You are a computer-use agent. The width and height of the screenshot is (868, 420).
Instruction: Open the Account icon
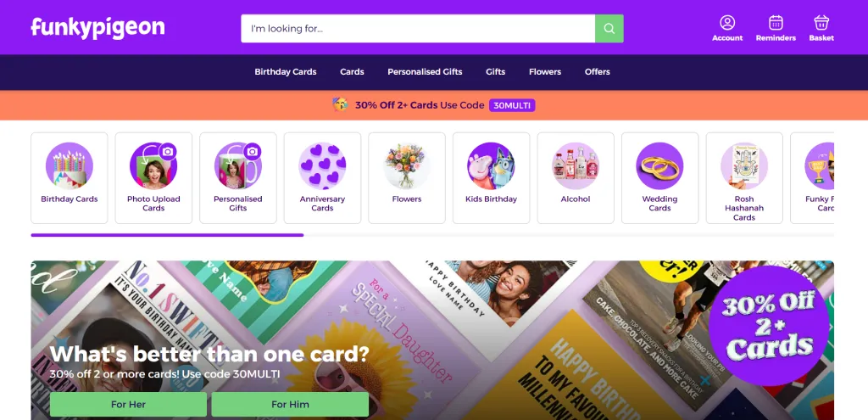(726, 28)
